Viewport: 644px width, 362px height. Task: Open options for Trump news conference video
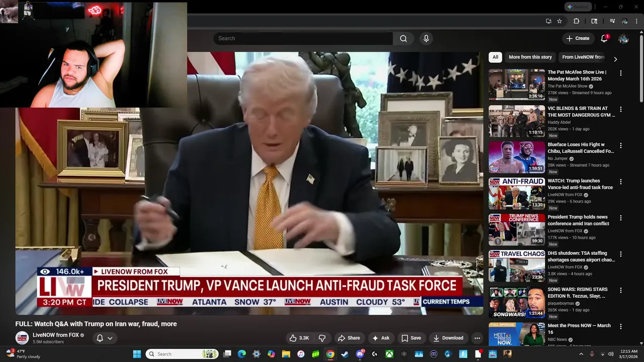click(x=620, y=218)
